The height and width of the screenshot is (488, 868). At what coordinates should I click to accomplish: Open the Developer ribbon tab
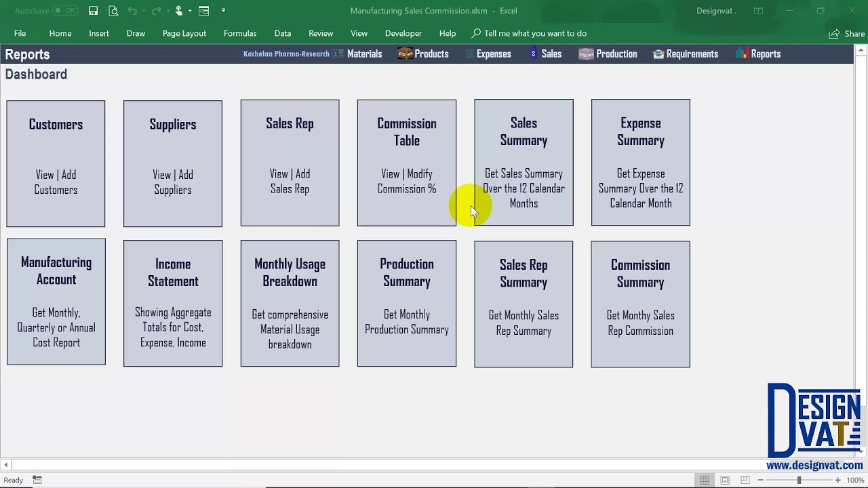click(403, 33)
